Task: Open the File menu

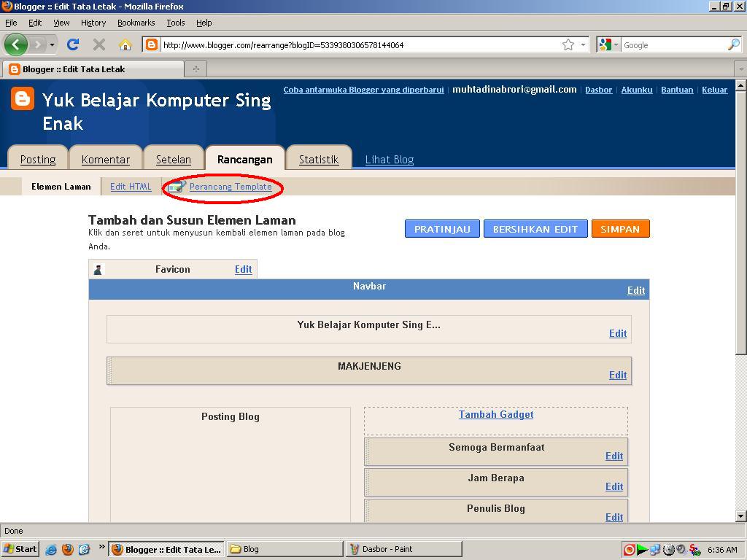Action: (11, 23)
